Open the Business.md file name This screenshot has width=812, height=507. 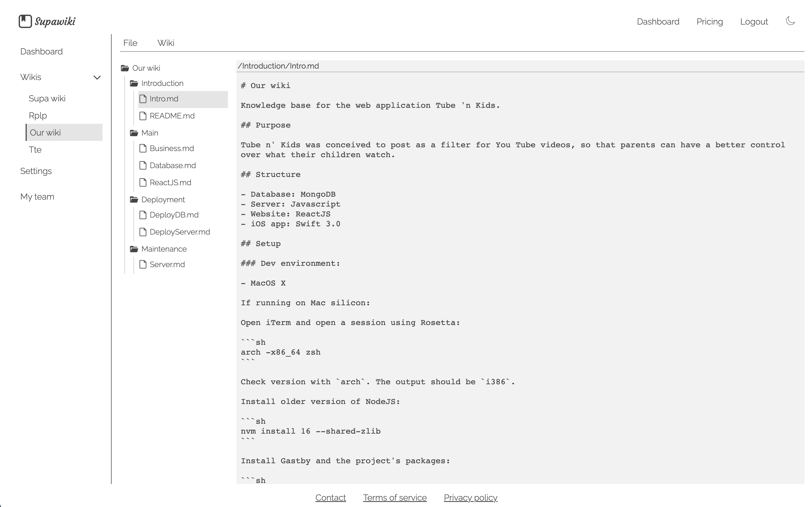[172, 149]
